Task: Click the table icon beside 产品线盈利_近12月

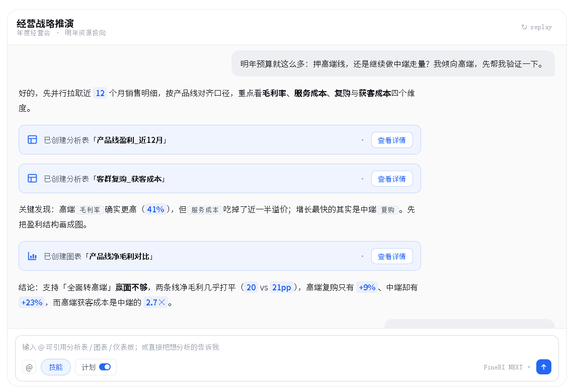Action: pos(33,140)
